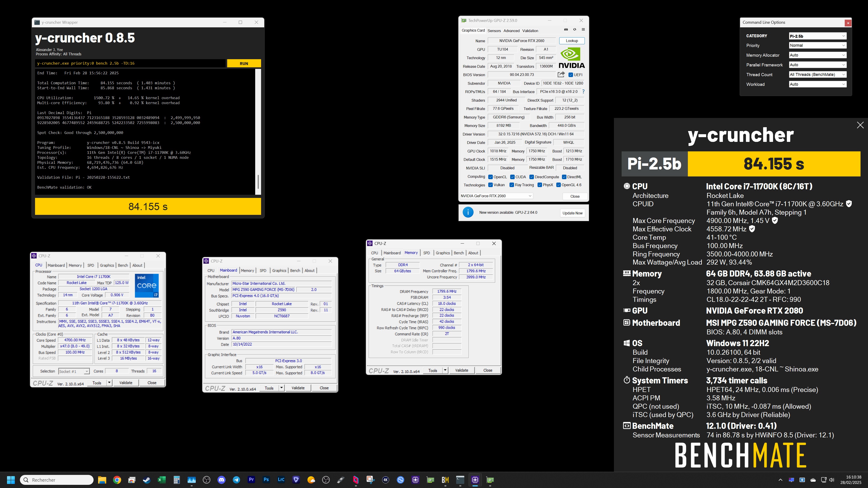Toggle the OpenCL checkbox

point(491,177)
